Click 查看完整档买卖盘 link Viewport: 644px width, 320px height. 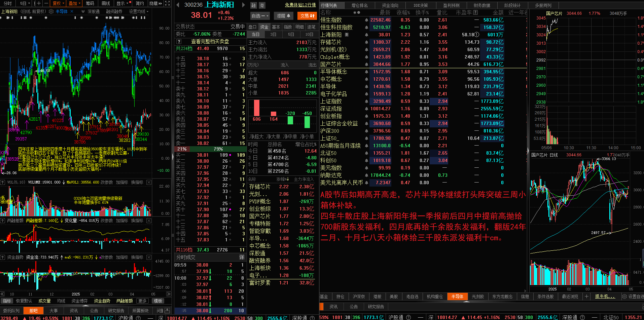click(x=210, y=42)
